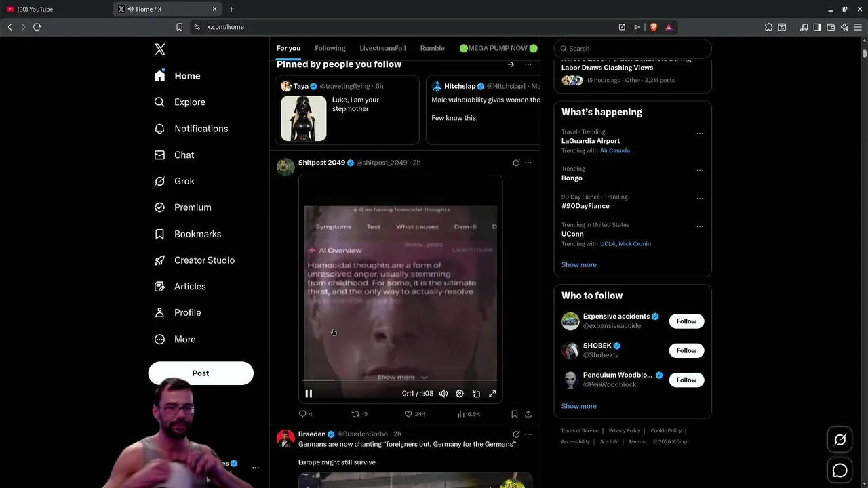The image size is (868, 488).
Task: Open Bookmarks from the sidebar
Action: (188, 234)
